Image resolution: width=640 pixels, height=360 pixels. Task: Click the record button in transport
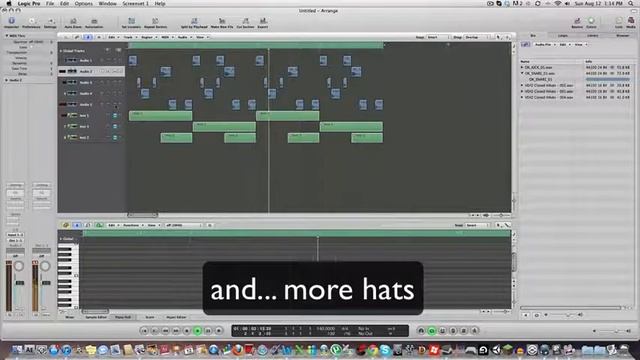tap(218, 331)
